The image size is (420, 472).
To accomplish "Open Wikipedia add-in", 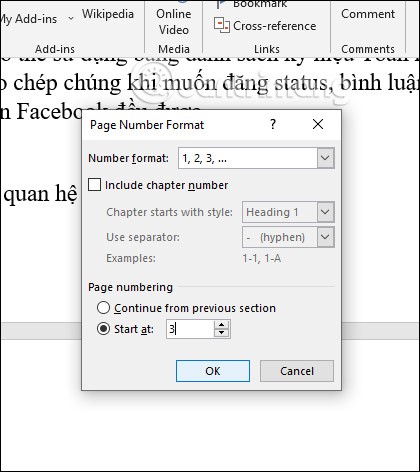I will [108, 14].
